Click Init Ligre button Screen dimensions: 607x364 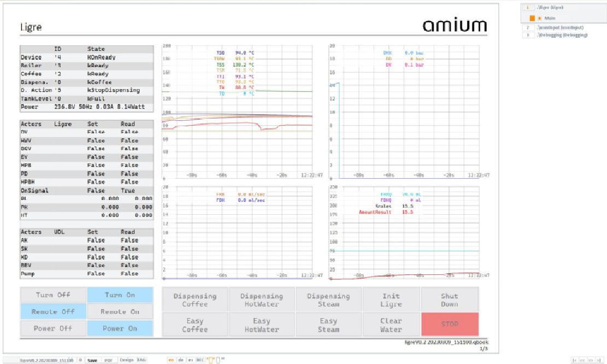click(x=391, y=300)
